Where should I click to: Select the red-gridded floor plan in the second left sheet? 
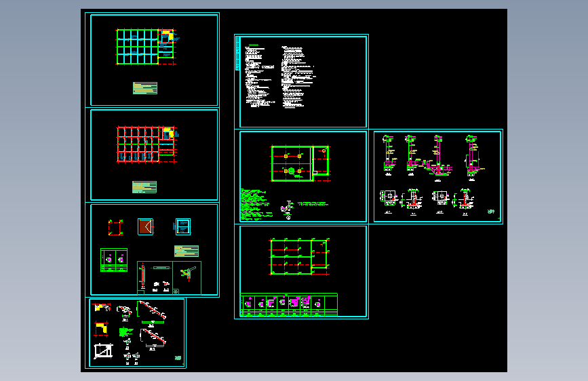pyautogui.click(x=146, y=144)
